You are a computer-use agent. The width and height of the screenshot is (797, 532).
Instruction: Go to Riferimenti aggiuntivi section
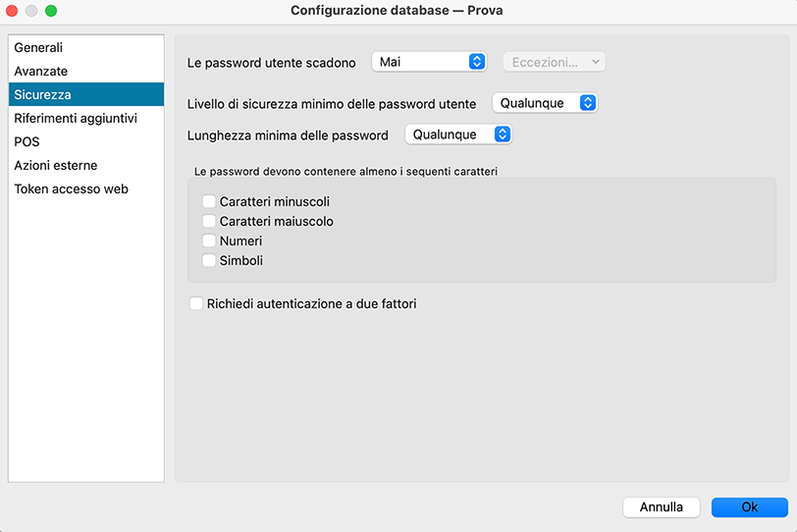click(86, 118)
